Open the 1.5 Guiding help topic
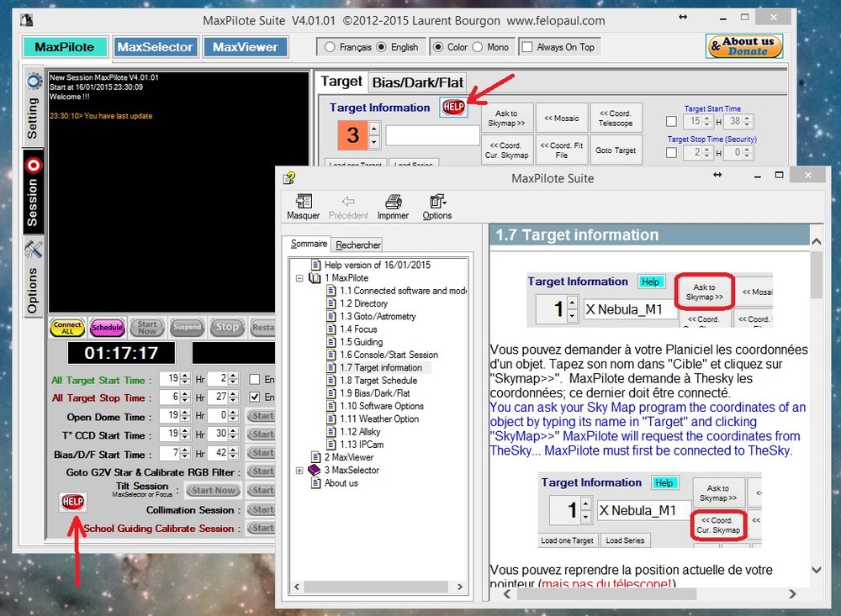The image size is (841, 616). [362, 341]
